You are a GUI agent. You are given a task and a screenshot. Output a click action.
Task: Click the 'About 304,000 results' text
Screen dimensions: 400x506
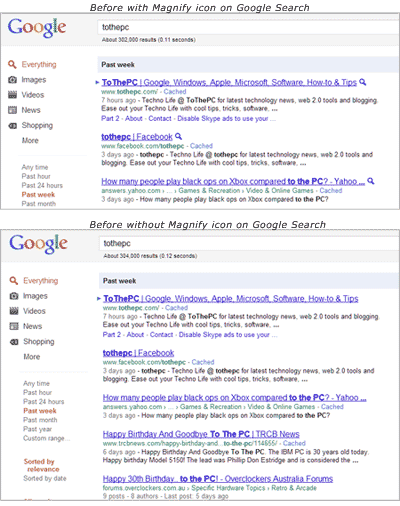click(150, 256)
